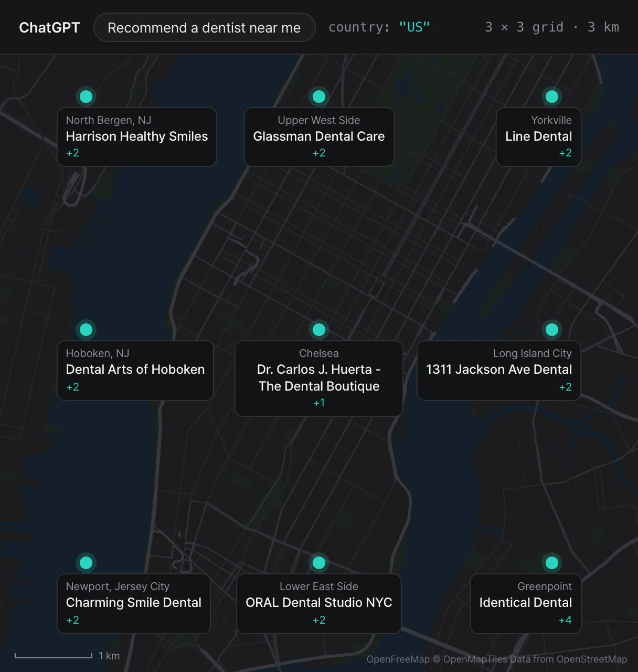Expand the +2 under Harrison Healthy Smiles

point(72,153)
